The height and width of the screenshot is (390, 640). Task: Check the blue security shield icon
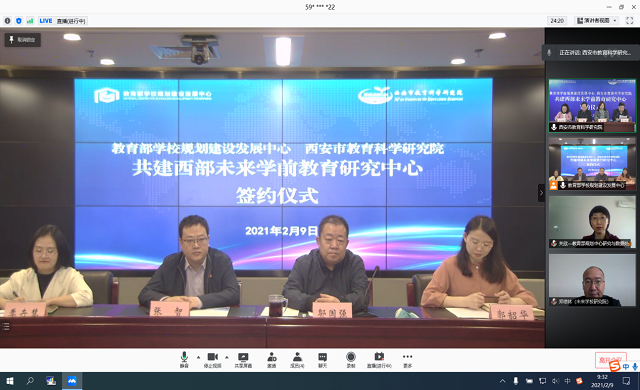tap(19, 21)
